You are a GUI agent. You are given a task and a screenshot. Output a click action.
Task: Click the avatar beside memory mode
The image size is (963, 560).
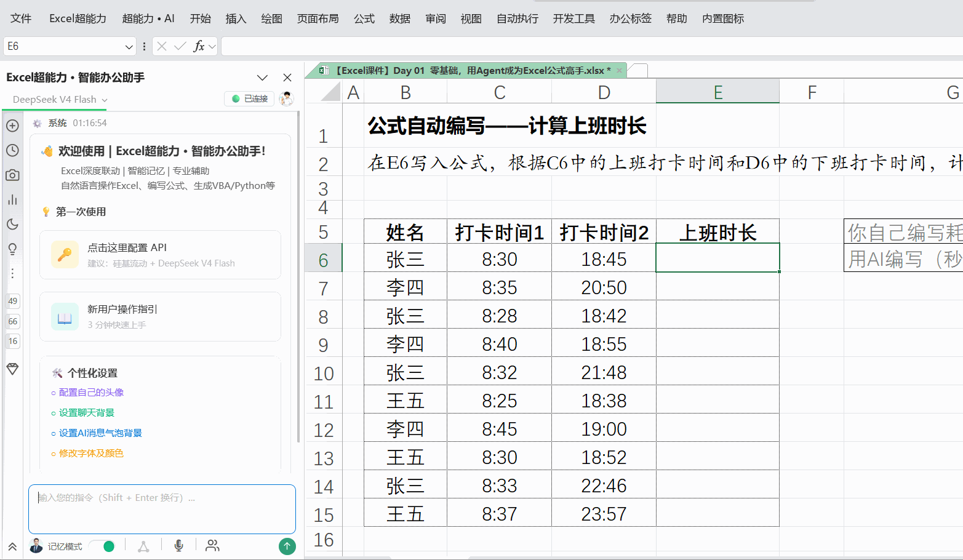pyautogui.click(x=36, y=546)
